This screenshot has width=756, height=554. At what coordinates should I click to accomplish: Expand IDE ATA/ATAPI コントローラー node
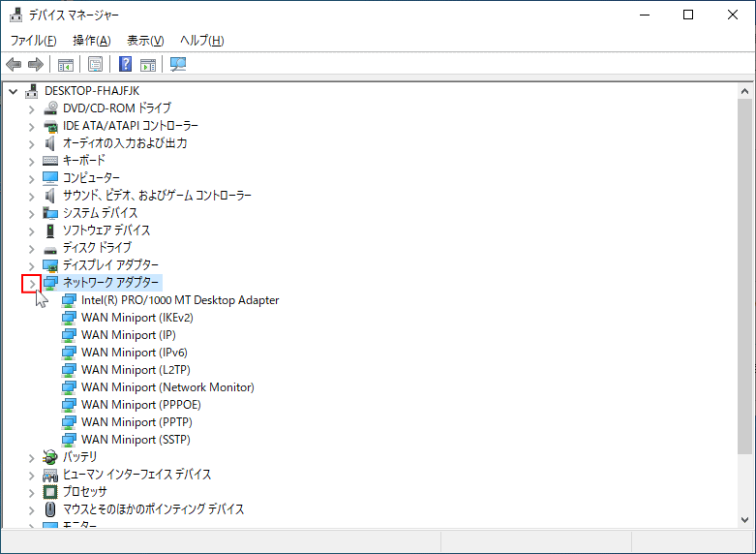tap(32, 127)
